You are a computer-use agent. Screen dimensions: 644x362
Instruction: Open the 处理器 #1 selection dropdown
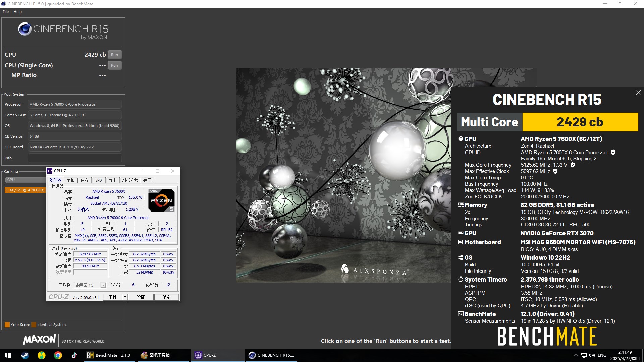(x=90, y=285)
